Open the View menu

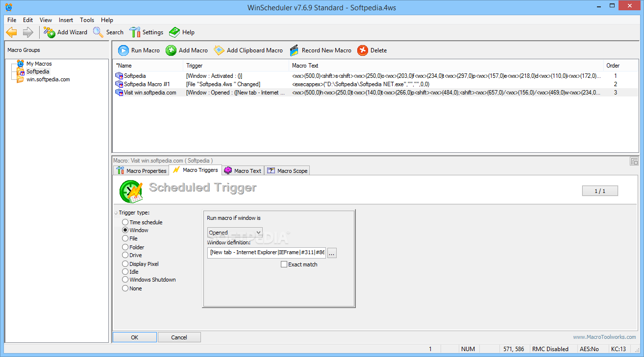[46, 20]
